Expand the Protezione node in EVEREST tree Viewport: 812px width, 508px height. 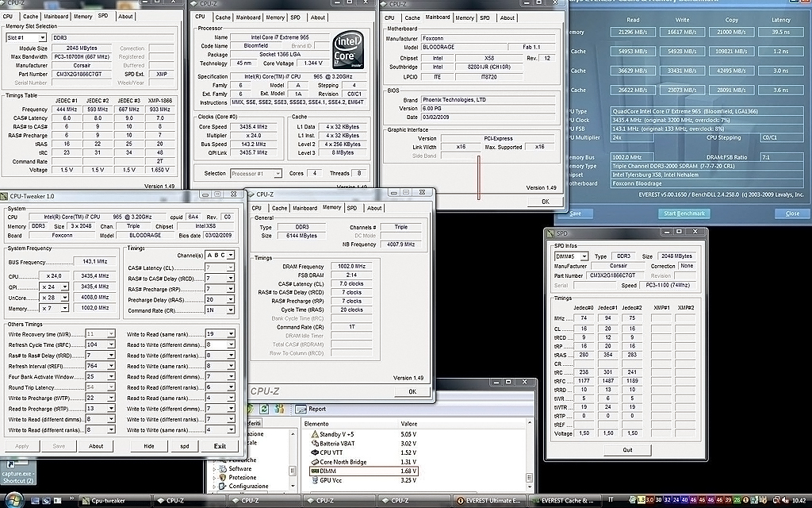(215, 477)
